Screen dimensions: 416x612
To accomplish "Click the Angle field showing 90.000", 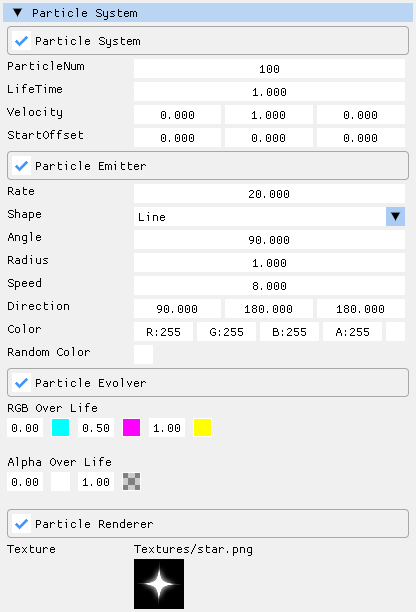I will pos(269,240).
